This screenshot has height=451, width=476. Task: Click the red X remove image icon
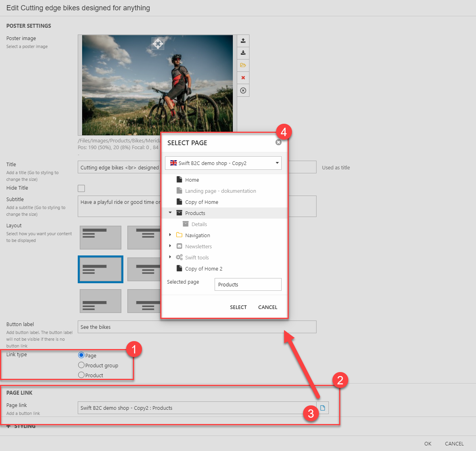point(243,78)
